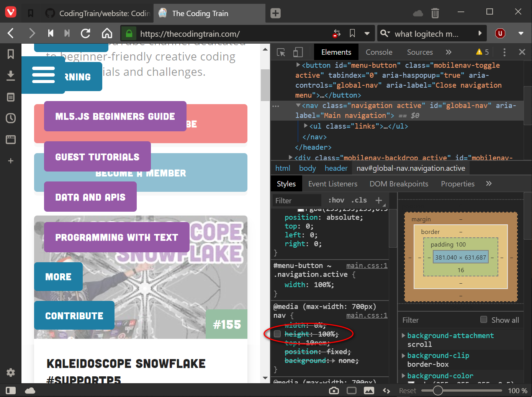The height and width of the screenshot is (397, 532).
Task: Expand the ul class links DOM node
Action: click(305, 126)
